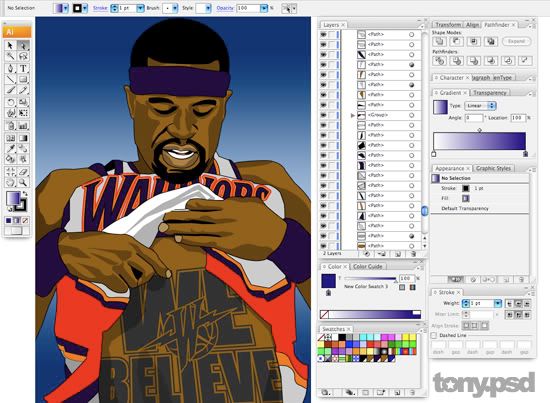Pick the Zoom magnifier tool

click(23, 182)
